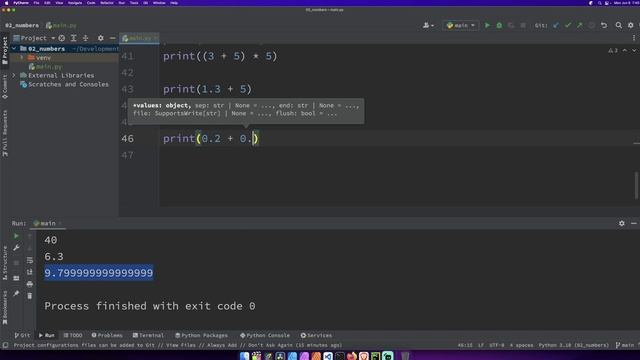Screen dimensions: 640x360
Task: Clear console output with the trash icon
Action: [x=29, y=296]
